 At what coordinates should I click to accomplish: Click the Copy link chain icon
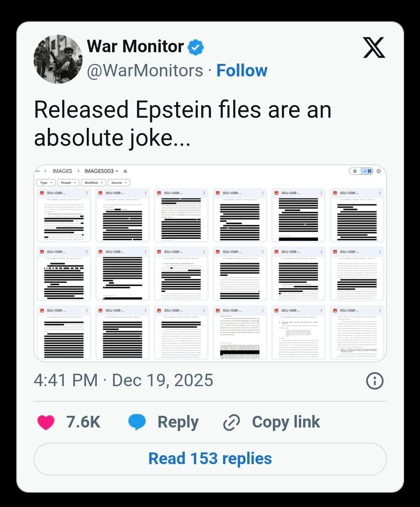(231, 422)
